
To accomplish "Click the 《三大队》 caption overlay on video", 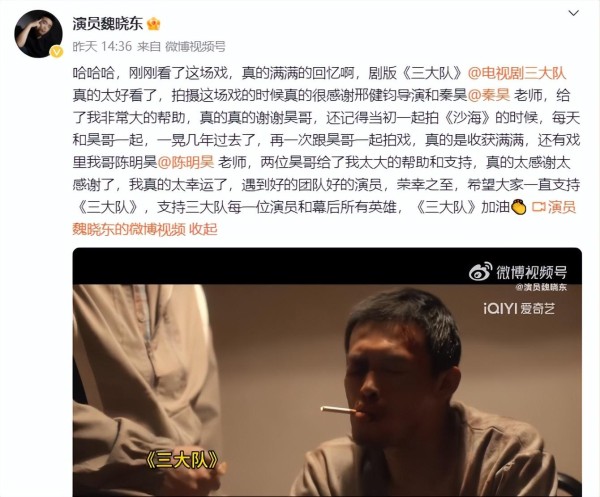I will (182, 461).
